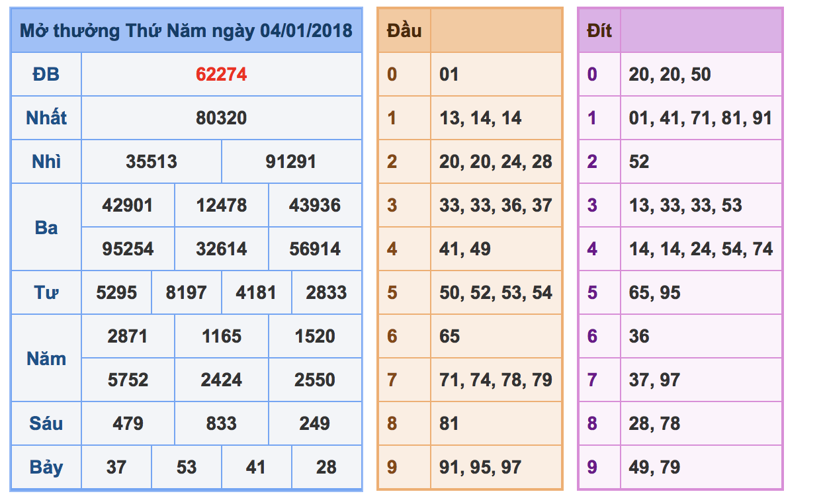Viewport: 823px width, 504px height.
Task: Click Đít row 6 value 36
Action: pos(639,336)
